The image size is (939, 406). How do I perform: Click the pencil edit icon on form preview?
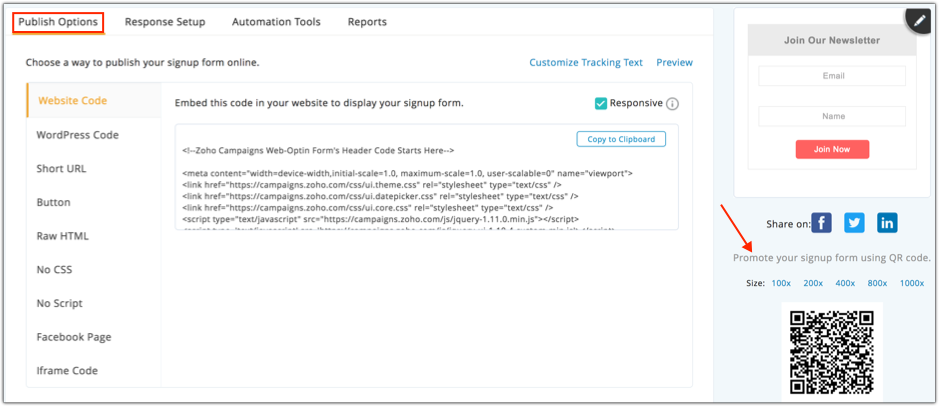pyautogui.click(x=918, y=21)
